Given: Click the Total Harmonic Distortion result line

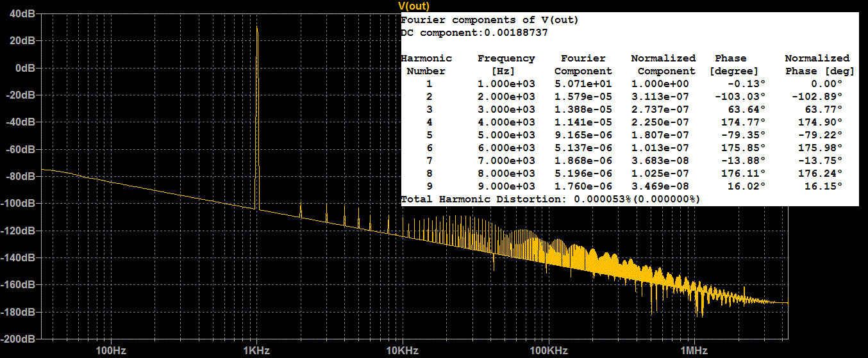Looking at the screenshot, I should tap(551, 199).
